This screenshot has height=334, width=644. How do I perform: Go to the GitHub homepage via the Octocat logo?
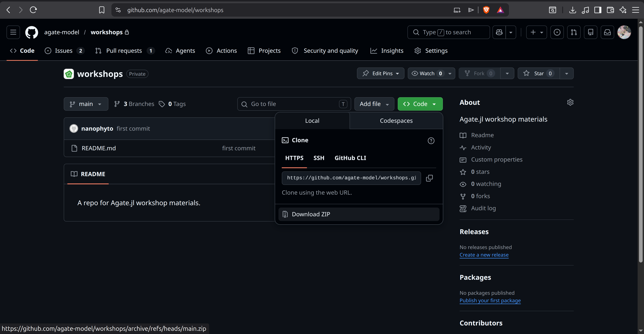(32, 32)
